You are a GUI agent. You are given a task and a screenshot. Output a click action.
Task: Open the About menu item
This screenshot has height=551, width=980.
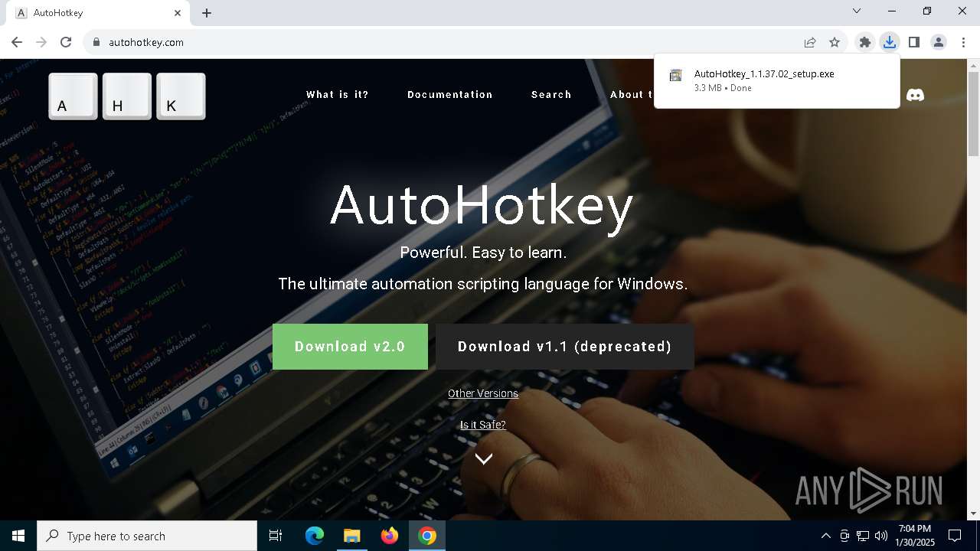tap(632, 95)
